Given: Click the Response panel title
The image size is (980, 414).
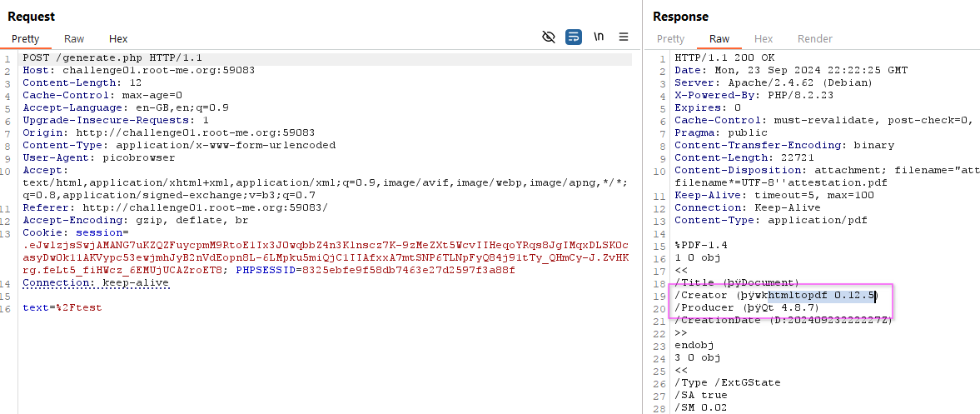Looking at the screenshot, I should (680, 17).
